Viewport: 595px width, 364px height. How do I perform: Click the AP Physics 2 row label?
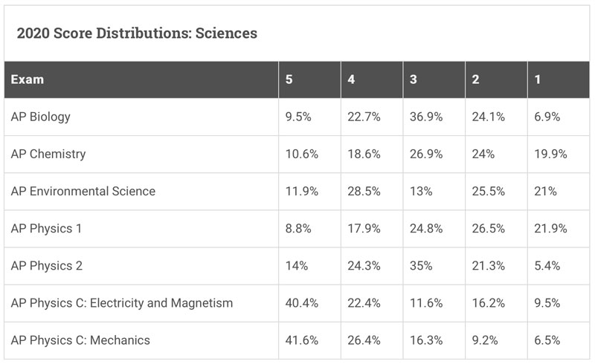(46, 265)
